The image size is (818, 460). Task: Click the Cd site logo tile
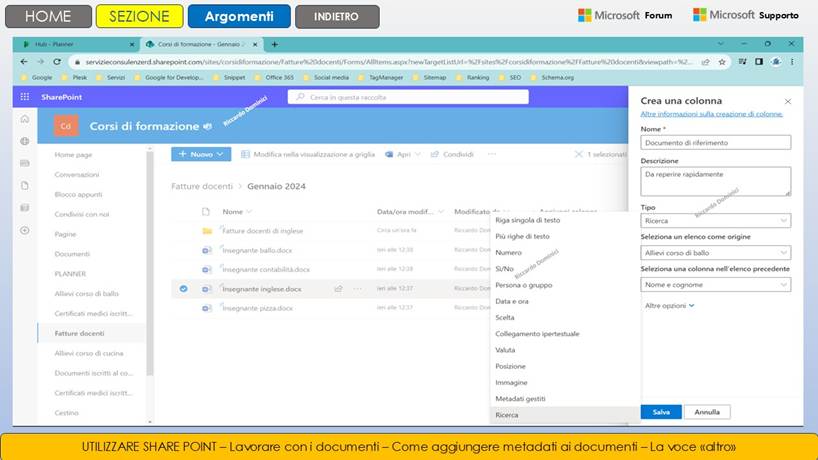(66, 126)
